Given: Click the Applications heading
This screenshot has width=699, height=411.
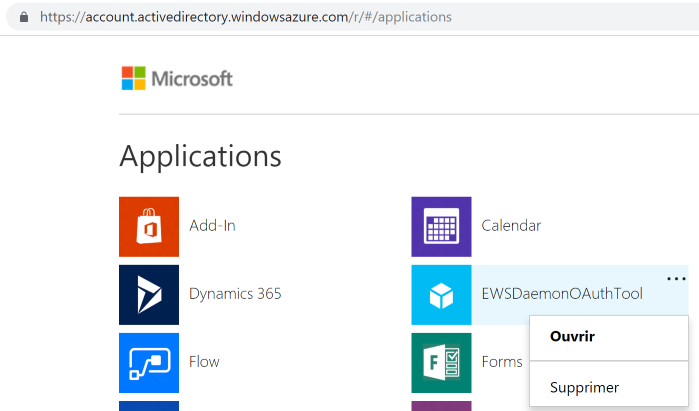Looking at the screenshot, I should point(201,156).
